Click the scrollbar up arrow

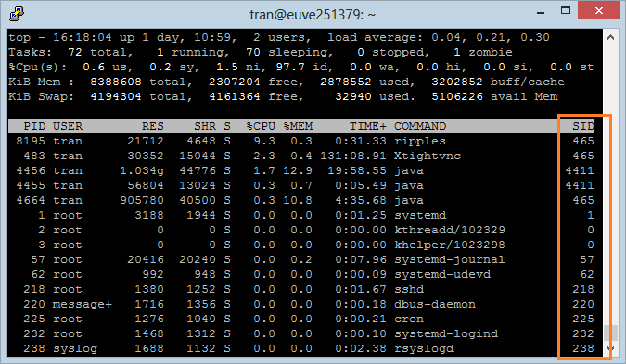point(610,37)
